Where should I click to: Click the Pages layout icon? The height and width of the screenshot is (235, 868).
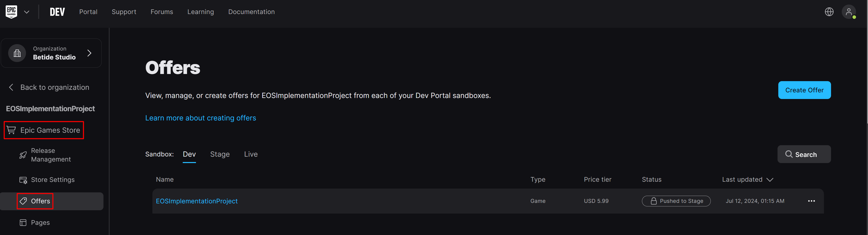tap(23, 222)
